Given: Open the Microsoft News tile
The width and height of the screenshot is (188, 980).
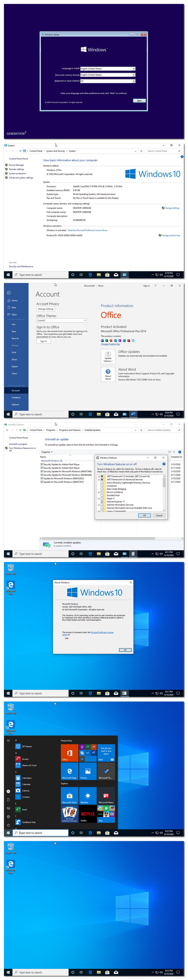Looking at the screenshot, I should 106,796.
